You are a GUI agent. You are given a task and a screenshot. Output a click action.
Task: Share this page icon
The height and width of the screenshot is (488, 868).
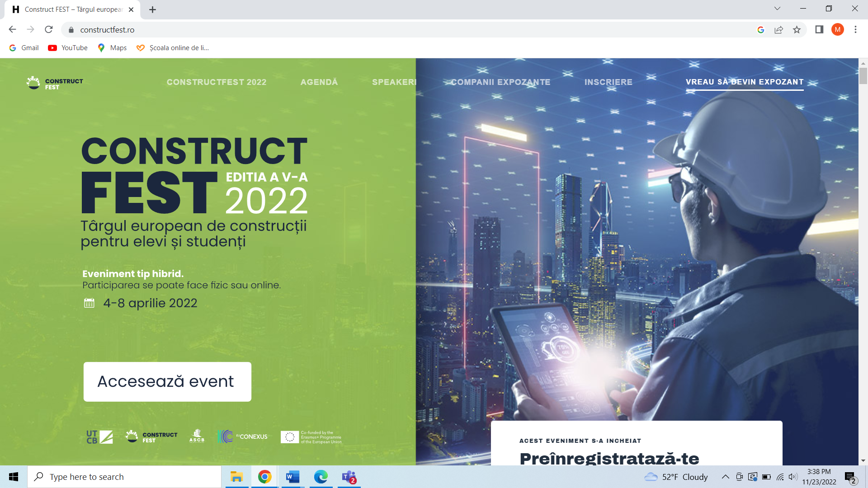[x=778, y=30]
